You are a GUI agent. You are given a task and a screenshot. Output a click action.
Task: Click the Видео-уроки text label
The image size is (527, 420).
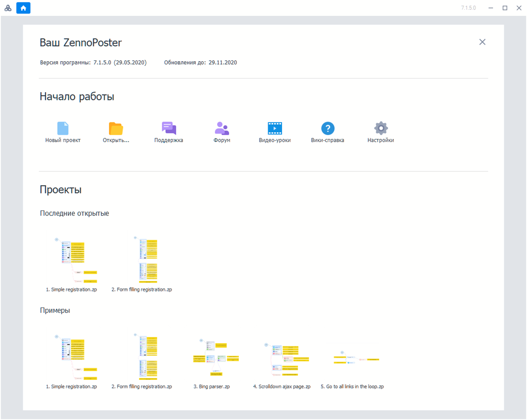[275, 140]
